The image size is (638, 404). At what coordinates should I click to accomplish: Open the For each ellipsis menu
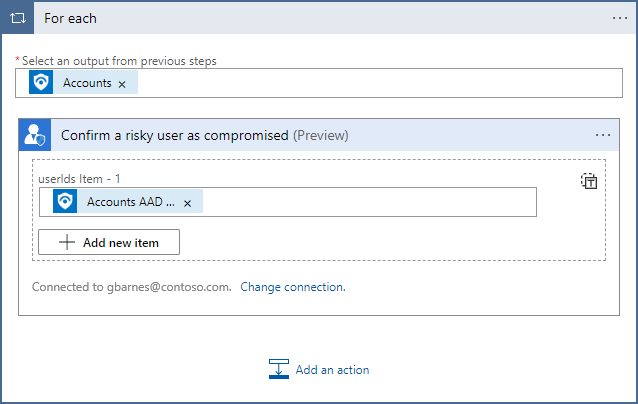click(x=620, y=18)
